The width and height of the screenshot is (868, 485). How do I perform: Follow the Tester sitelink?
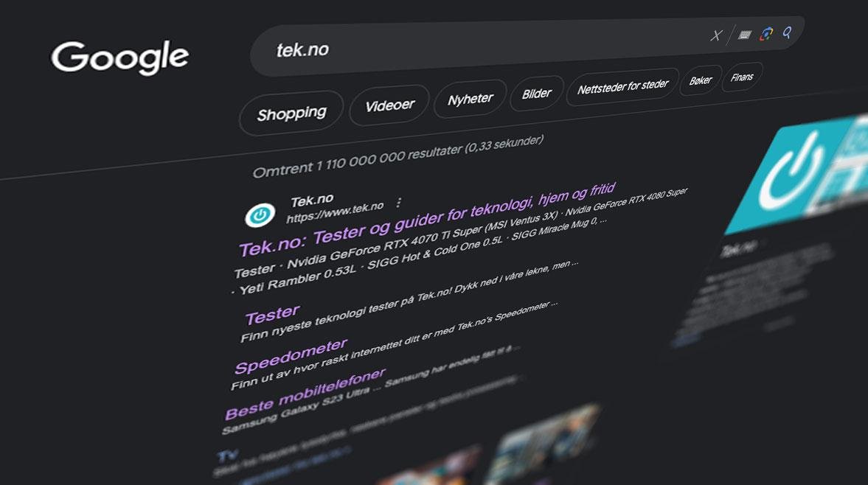[x=272, y=315]
